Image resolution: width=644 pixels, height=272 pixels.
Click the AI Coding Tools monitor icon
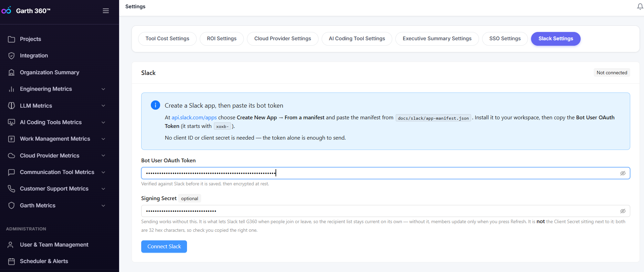[x=11, y=122]
